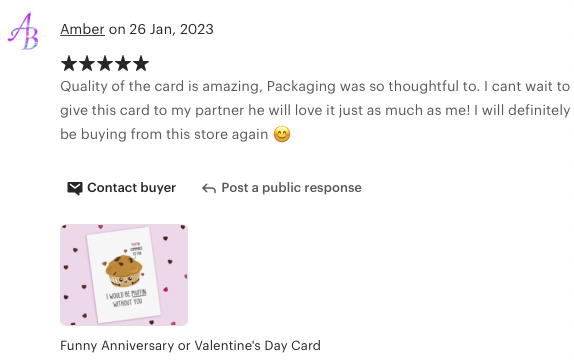Open Funny Anniversary or Valentine's Day Card link

point(190,346)
